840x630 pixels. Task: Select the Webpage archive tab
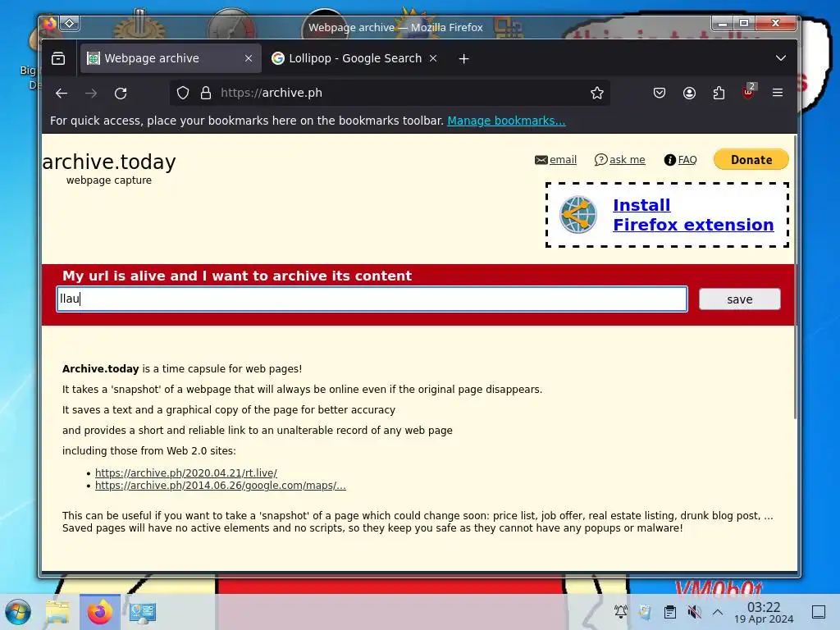pos(171,58)
